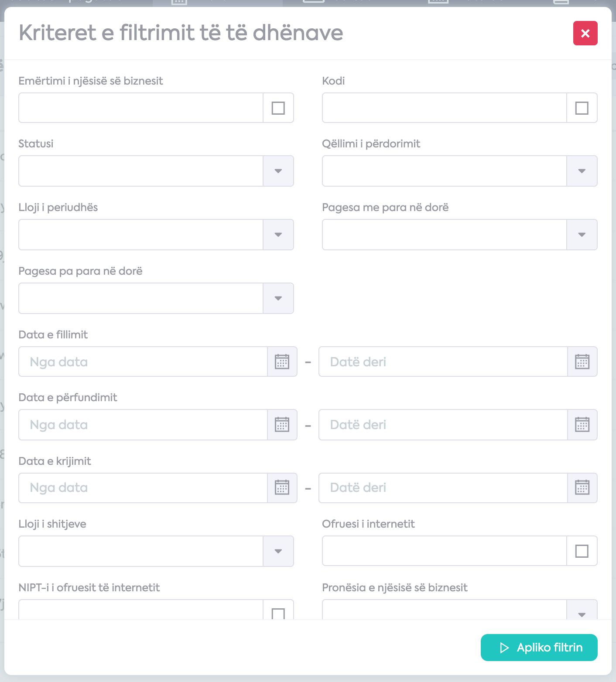Image resolution: width=616 pixels, height=682 pixels.
Task: Open calendar for Data e fillimit Nga data
Action: [282, 361]
